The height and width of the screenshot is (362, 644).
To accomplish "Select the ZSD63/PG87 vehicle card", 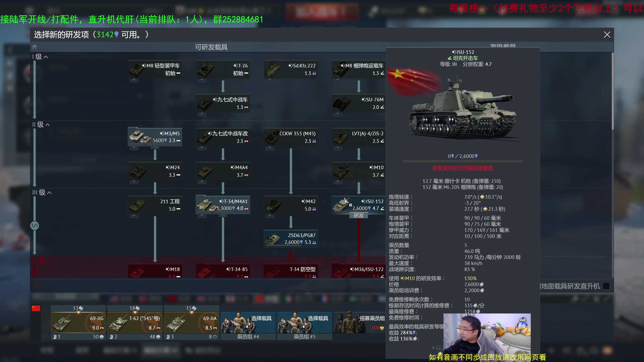I will pyautogui.click(x=291, y=239).
